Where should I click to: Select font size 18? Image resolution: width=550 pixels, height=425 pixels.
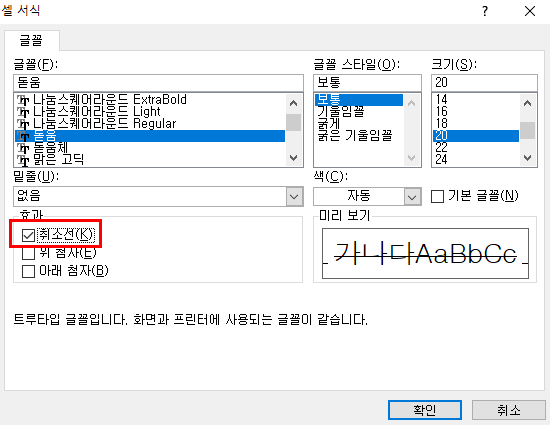476,123
